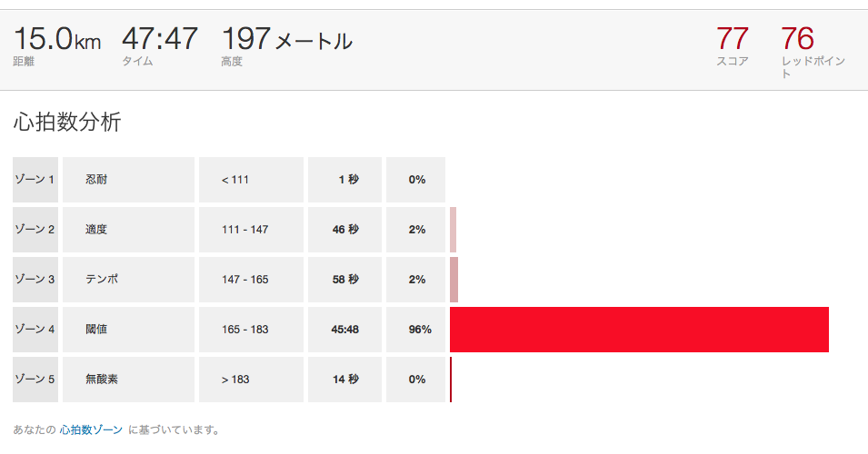
Task: Click the 47:47 time value
Action: pyautogui.click(x=159, y=39)
